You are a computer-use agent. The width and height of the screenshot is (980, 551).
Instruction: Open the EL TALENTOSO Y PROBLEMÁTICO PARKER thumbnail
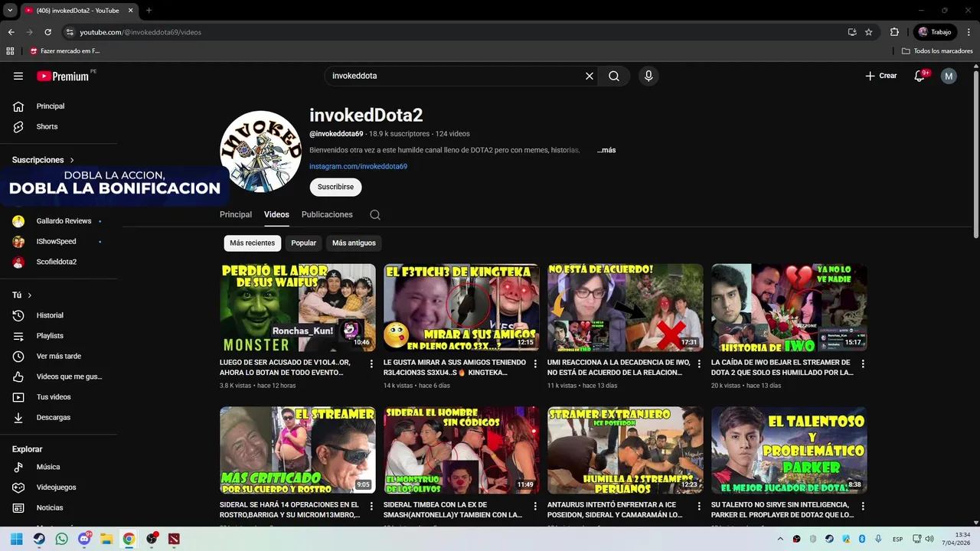pyautogui.click(x=789, y=450)
